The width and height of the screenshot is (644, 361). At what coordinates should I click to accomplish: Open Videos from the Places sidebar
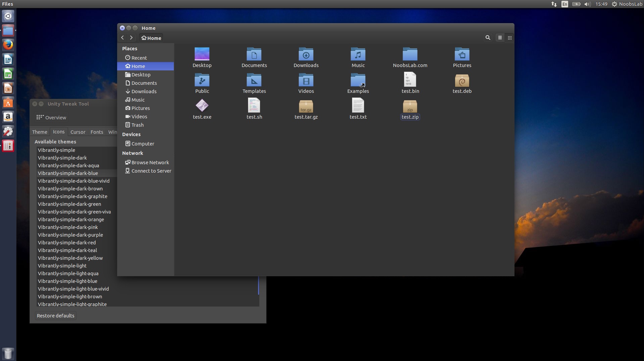[146, 117]
